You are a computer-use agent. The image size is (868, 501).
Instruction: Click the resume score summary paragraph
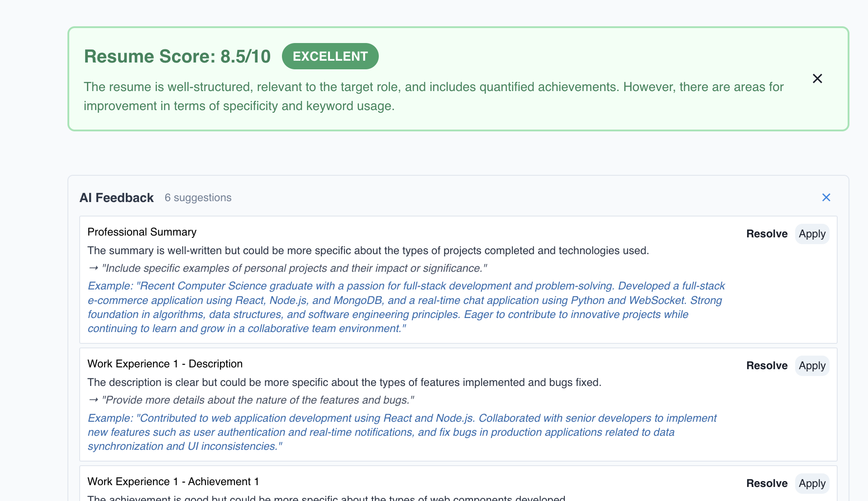[433, 96]
